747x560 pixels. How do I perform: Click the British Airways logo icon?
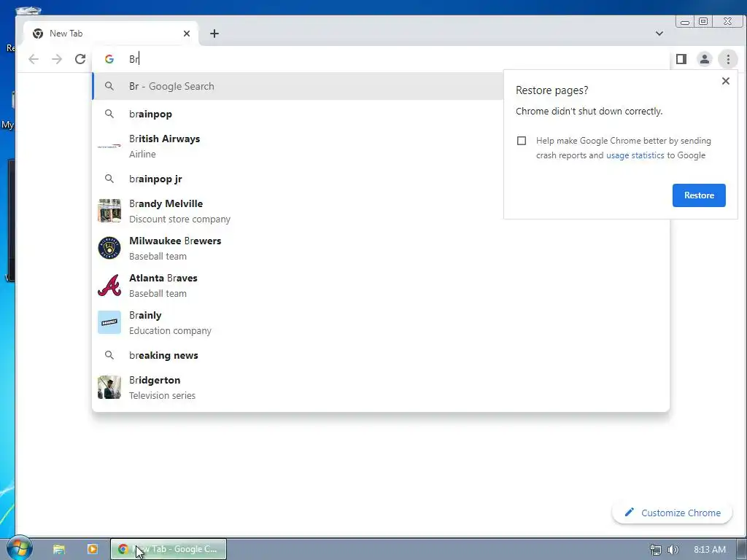click(x=109, y=146)
